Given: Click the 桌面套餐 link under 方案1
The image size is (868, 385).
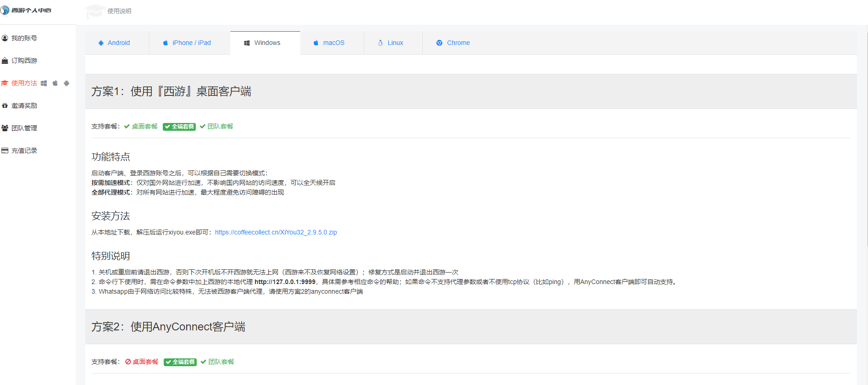Looking at the screenshot, I should [x=144, y=126].
